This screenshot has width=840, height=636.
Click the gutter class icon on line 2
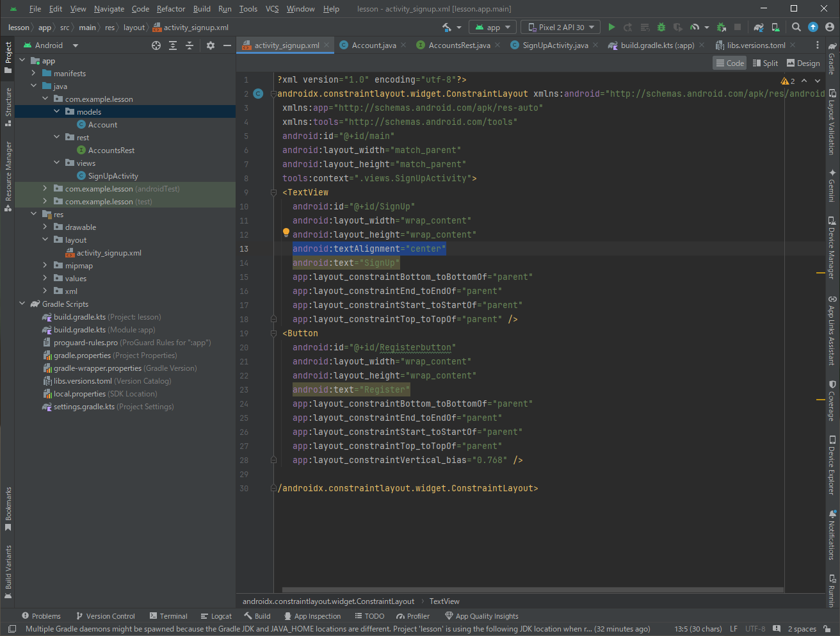coord(258,94)
